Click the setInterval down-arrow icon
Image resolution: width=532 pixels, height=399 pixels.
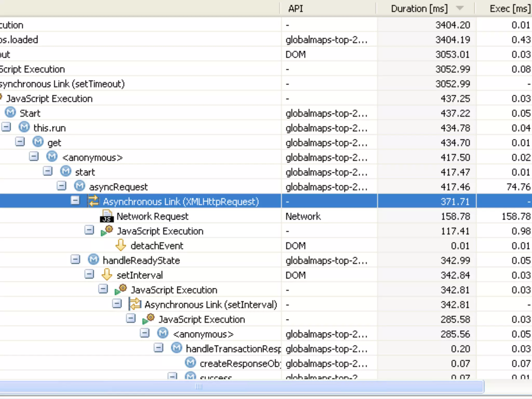pyautogui.click(x=107, y=275)
